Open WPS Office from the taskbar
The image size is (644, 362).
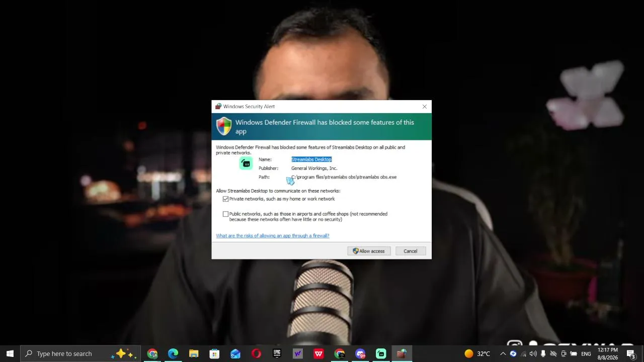pyautogui.click(x=318, y=353)
